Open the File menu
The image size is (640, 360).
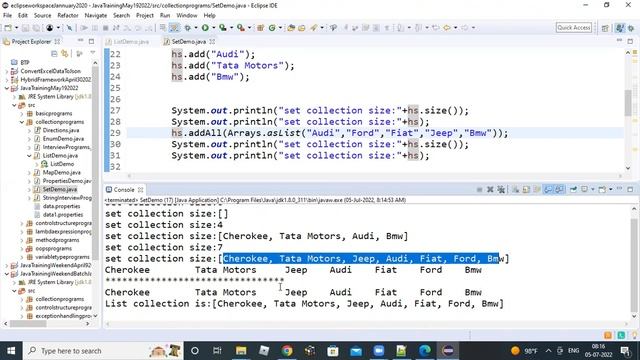[x=7, y=16]
